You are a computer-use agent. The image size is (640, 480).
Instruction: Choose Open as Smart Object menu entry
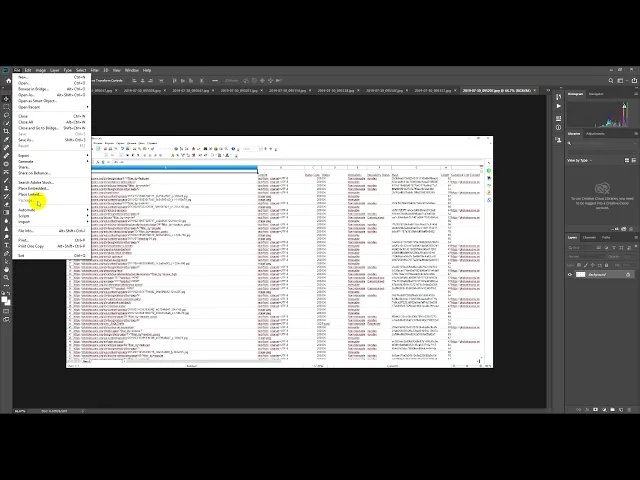tap(52, 101)
